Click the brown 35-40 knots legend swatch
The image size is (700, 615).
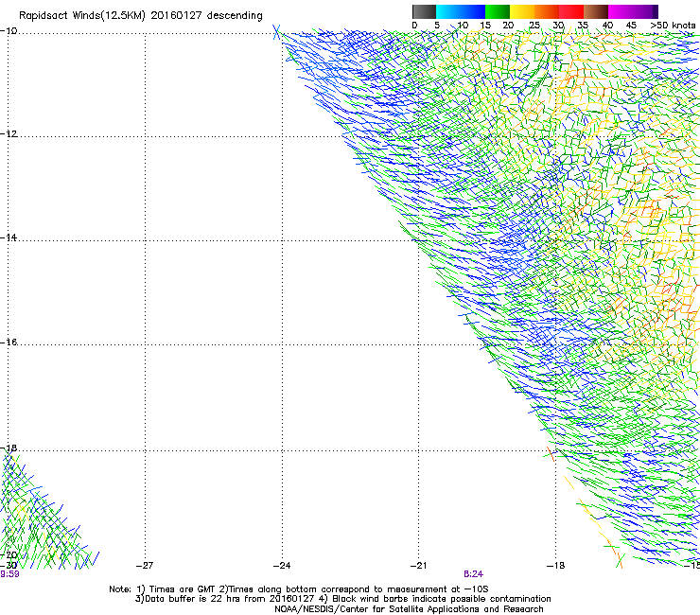(596, 11)
